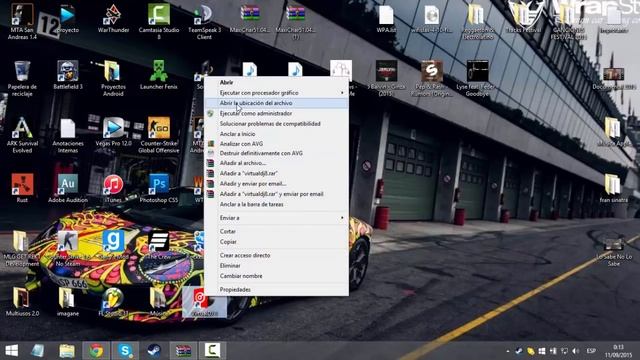Viewport: 640px width, 360px height.
Task: Select the MTA San Andreas 1.4 desktop icon
Action: pyautogui.click(x=22, y=21)
